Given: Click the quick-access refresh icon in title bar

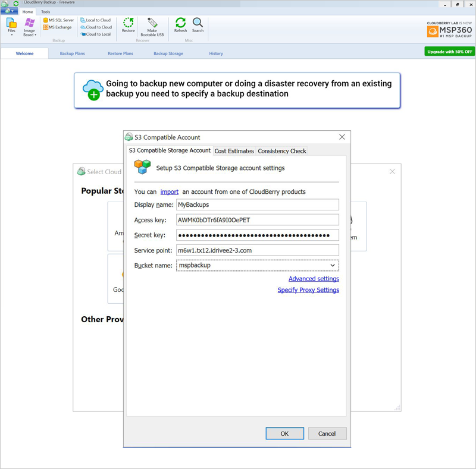Looking at the screenshot, I should pyautogui.click(x=16, y=4).
